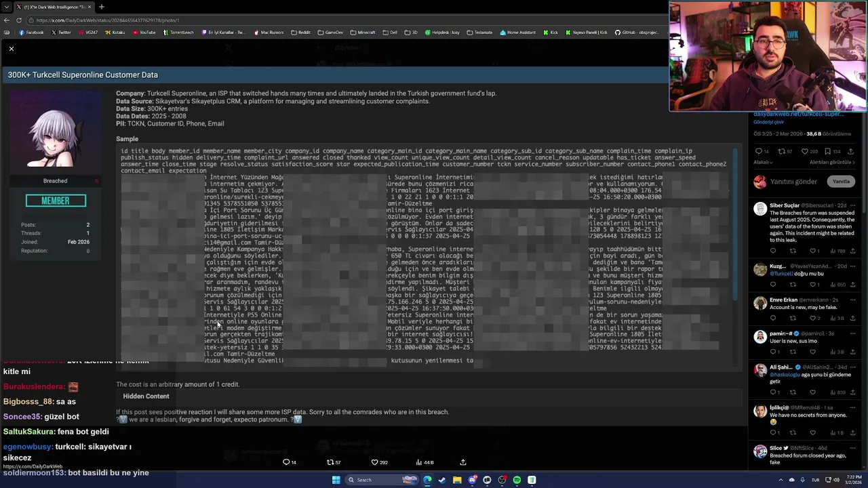The height and width of the screenshot is (488, 868).
Task: Open the YouTube bookmark
Action: point(144,33)
